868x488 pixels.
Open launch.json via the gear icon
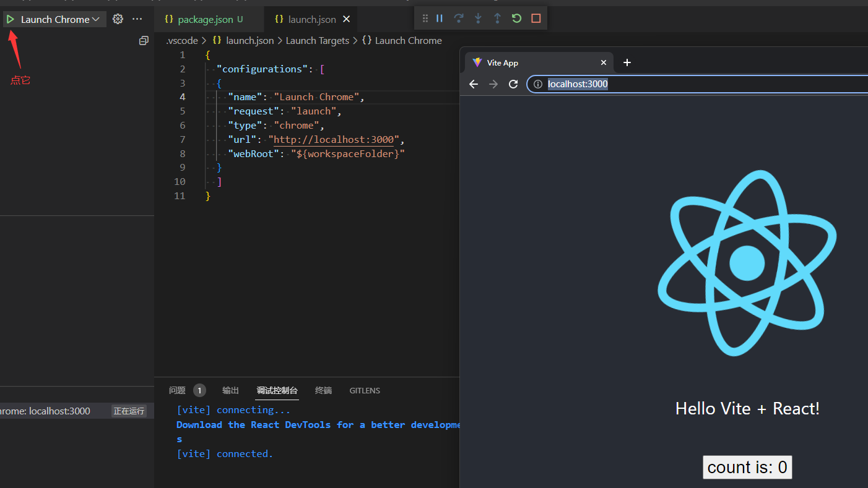118,19
